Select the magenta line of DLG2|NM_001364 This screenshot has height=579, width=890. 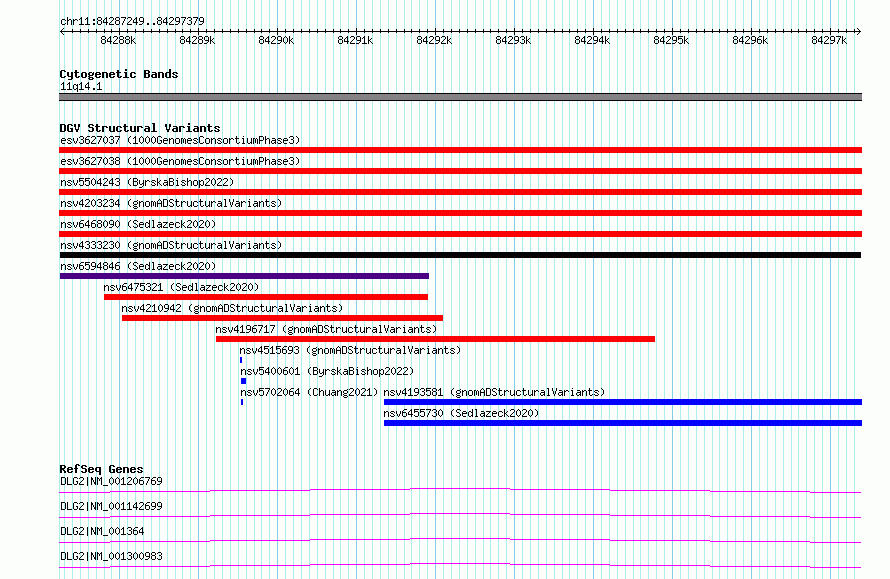coord(460,540)
